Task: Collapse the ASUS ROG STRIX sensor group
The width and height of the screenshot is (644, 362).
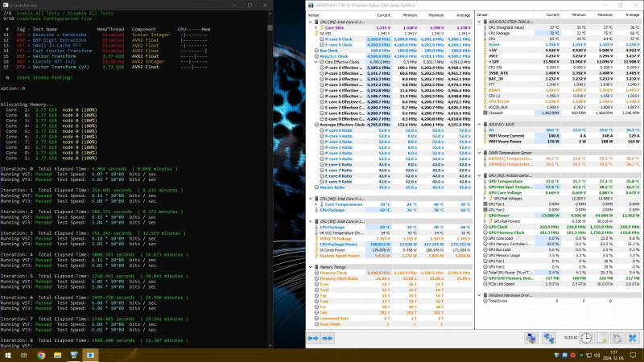Action: [x=479, y=22]
